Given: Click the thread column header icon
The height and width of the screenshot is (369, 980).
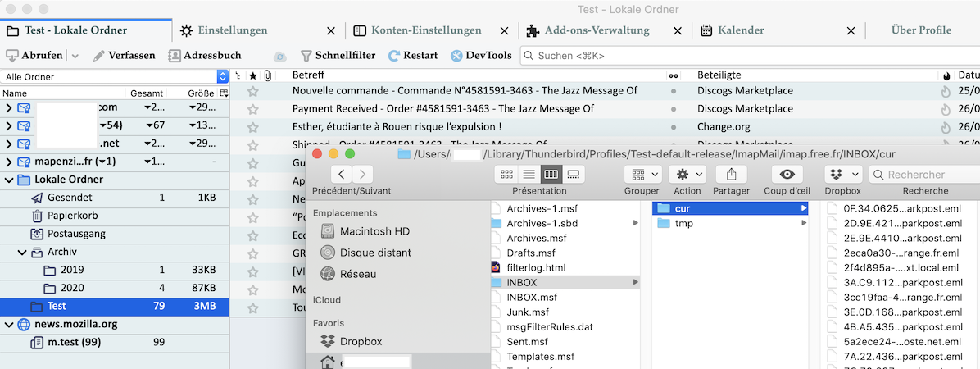Looking at the screenshot, I should tap(238, 75).
